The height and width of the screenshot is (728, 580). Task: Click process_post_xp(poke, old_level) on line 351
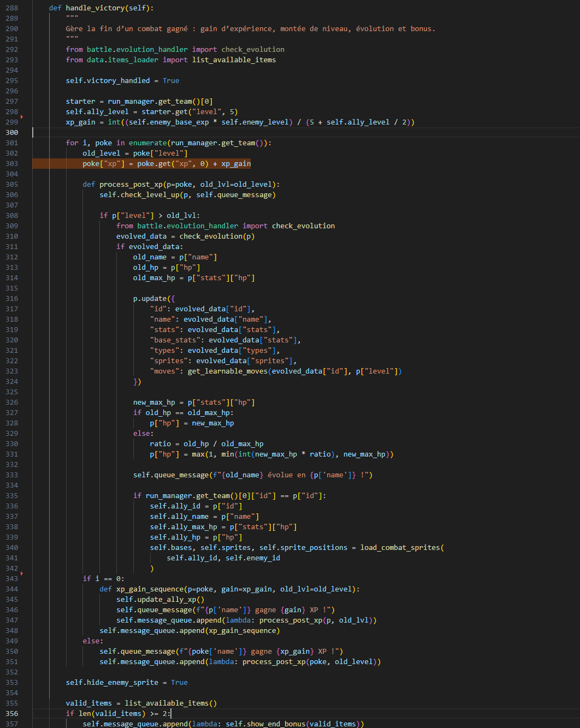tap(309, 662)
